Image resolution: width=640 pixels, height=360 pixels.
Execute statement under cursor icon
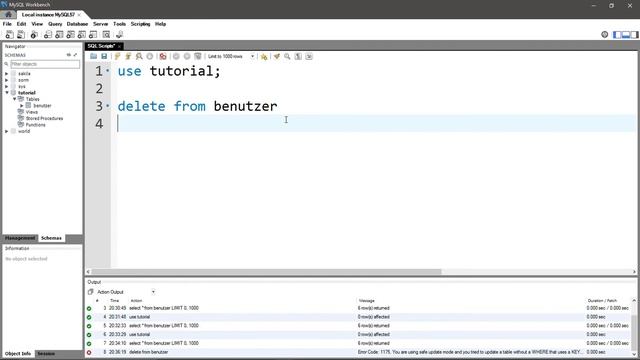tap(128, 56)
